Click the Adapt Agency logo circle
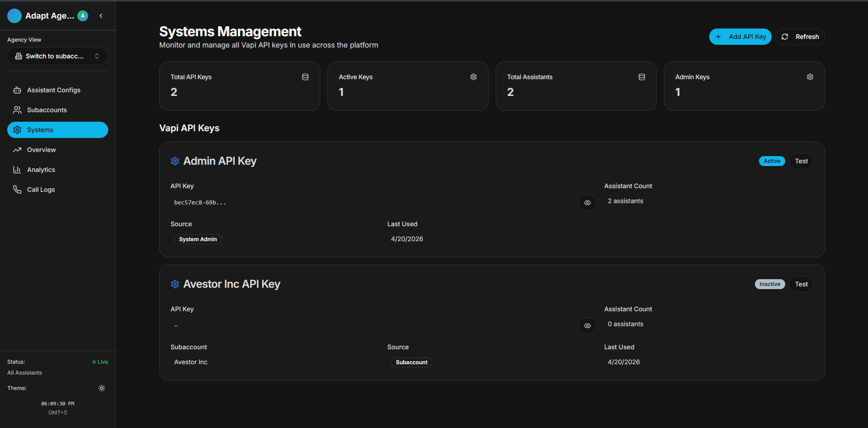The height and width of the screenshot is (428, 868). [14, 16]
